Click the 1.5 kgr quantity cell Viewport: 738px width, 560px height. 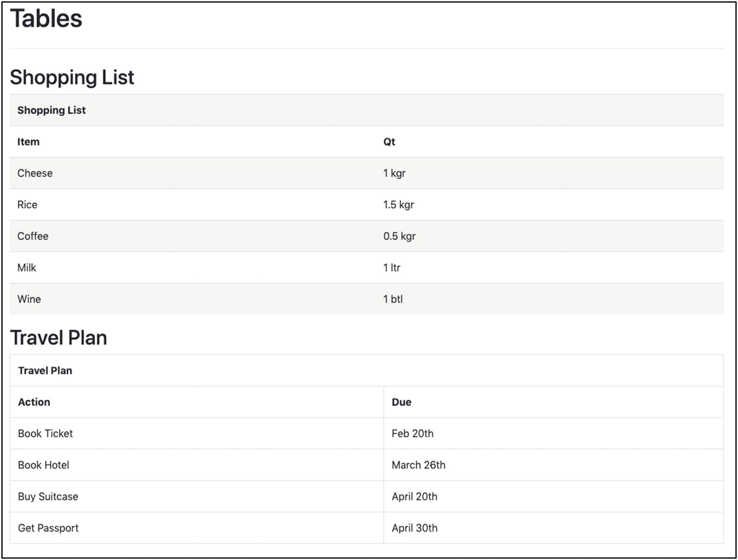[x=398, y=205]
